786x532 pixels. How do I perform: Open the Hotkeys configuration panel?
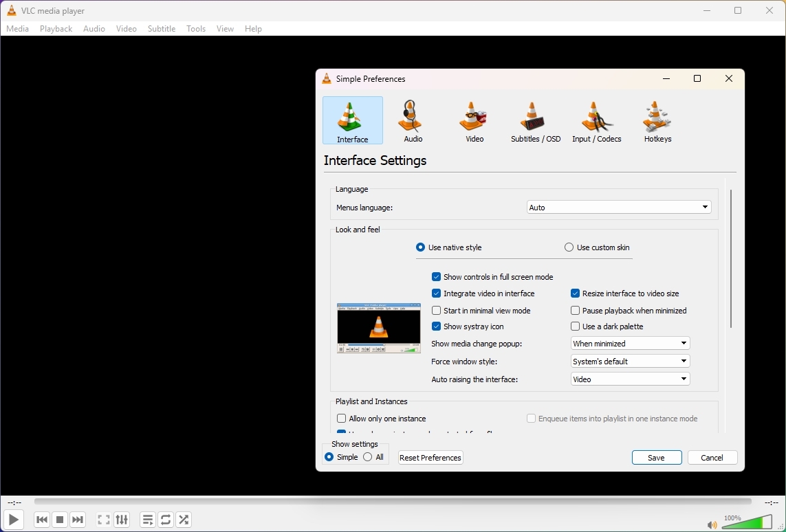tap(657, 120)
